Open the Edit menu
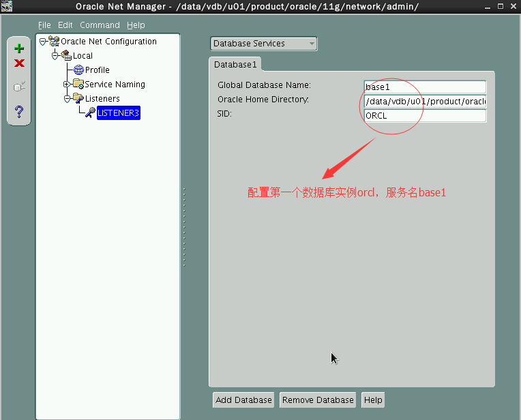 click(65, 25)
